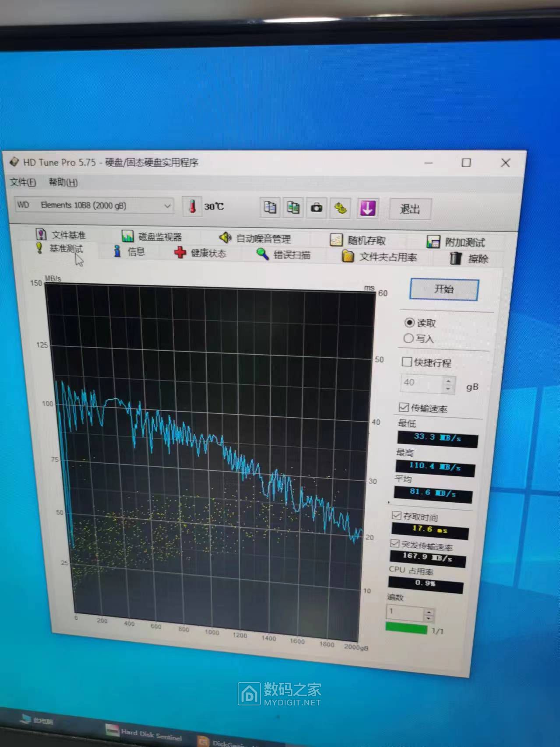
Task: Click the 随机存取 tab icon
Action: tap(336, 240)
